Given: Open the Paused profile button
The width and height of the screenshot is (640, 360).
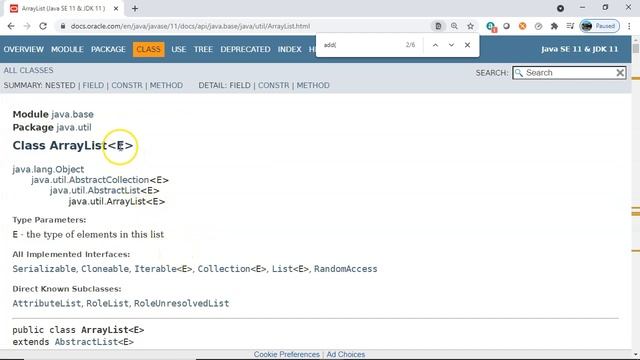Looking at the screenshot, I should 600,26.
